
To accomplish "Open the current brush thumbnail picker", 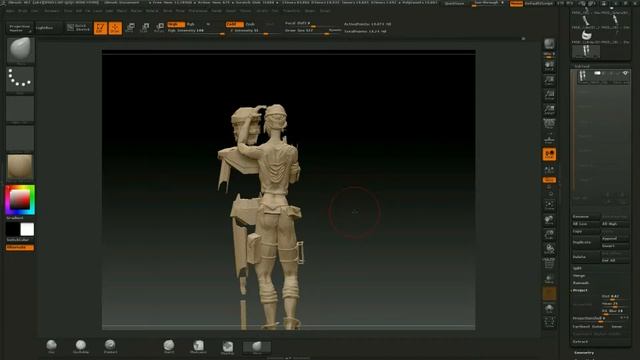I will (20, 50).
